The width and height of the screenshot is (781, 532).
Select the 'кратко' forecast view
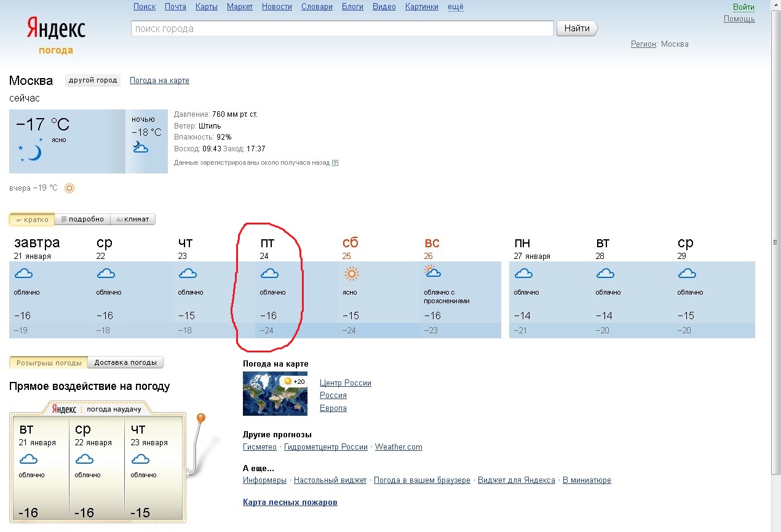[x=32, y=220]
